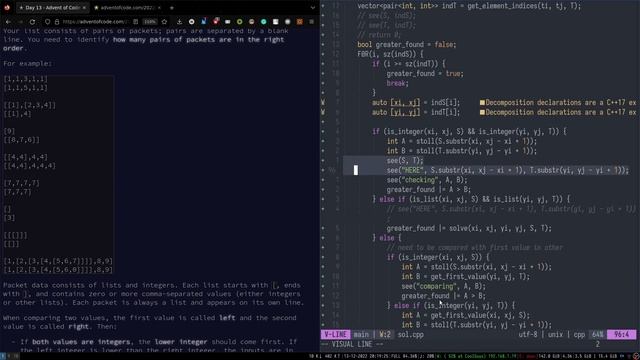Go back with the browser back arrow

pyautogui.click(x=8, y=22)
